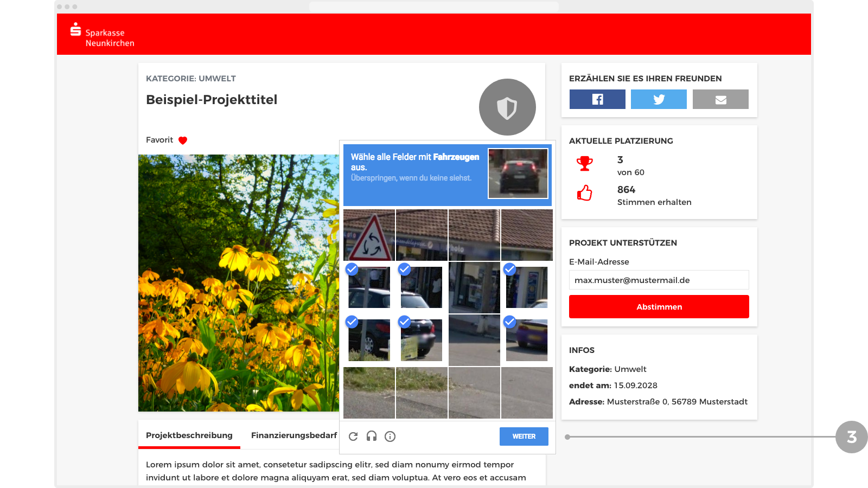Deselect the checked tile with black car rear
The image size is (868, 488).
(422, 340)
